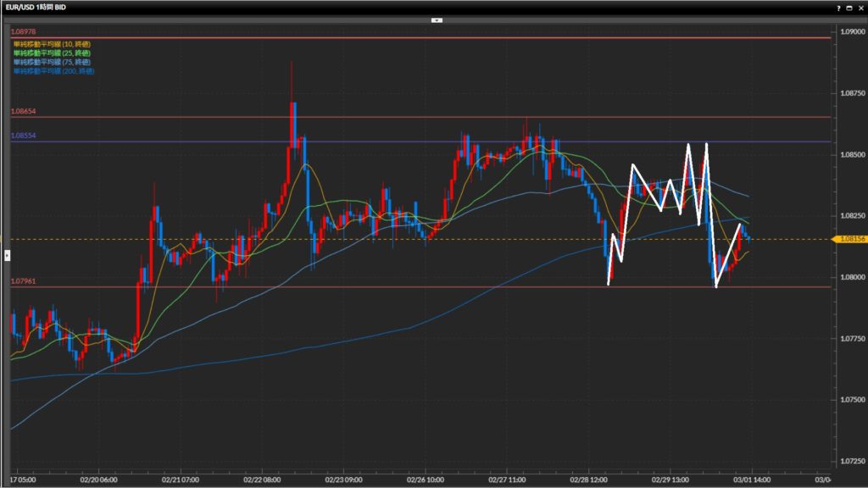Image resolution: width=868 pixels, height=488 pixels.
Task: Select the 25-period moving average legend label
Action: 51,53
